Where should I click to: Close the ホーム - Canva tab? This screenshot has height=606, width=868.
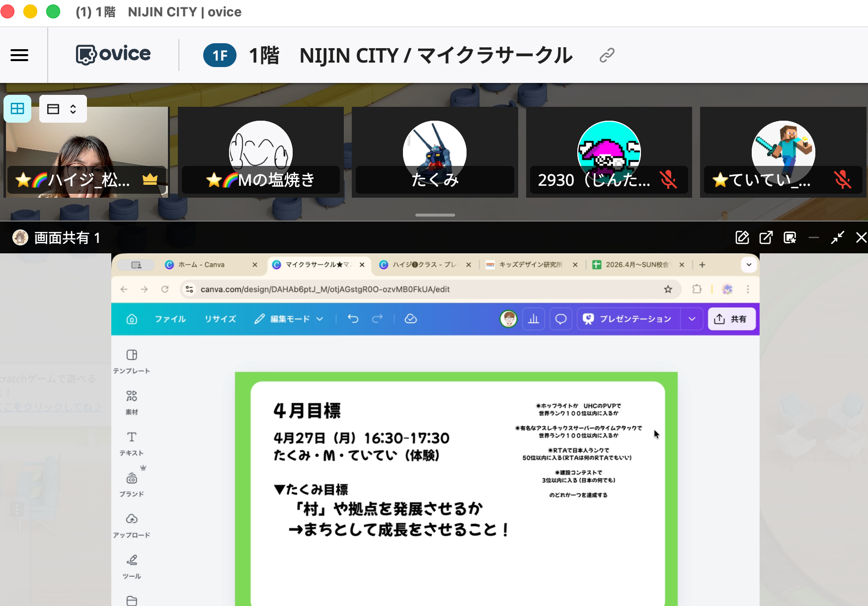pyautogui.click(x=255, y=265)
